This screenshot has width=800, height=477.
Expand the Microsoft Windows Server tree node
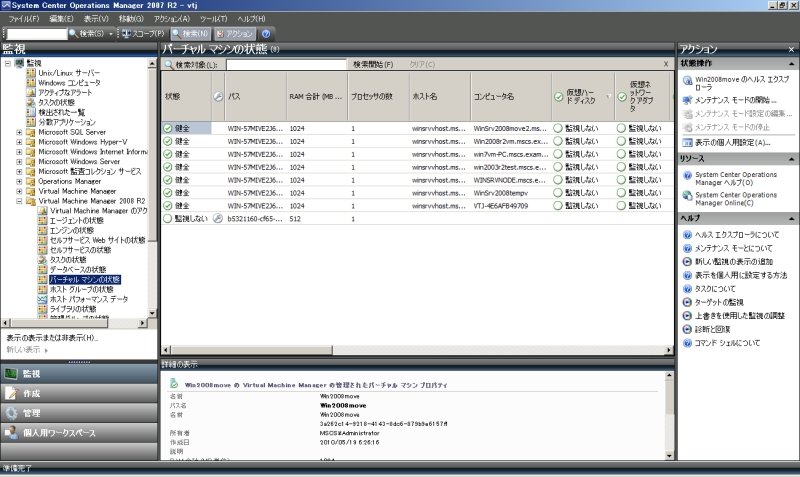click(x=19, y=161)
